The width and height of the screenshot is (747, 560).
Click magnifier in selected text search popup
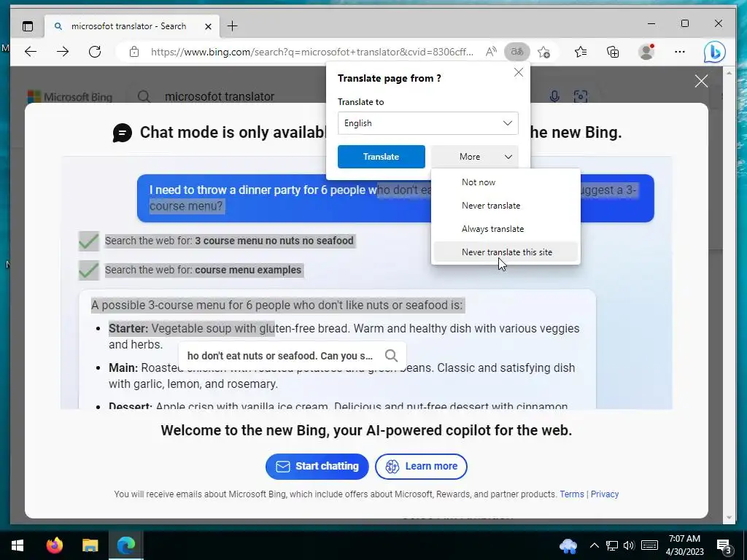[391, 356]
